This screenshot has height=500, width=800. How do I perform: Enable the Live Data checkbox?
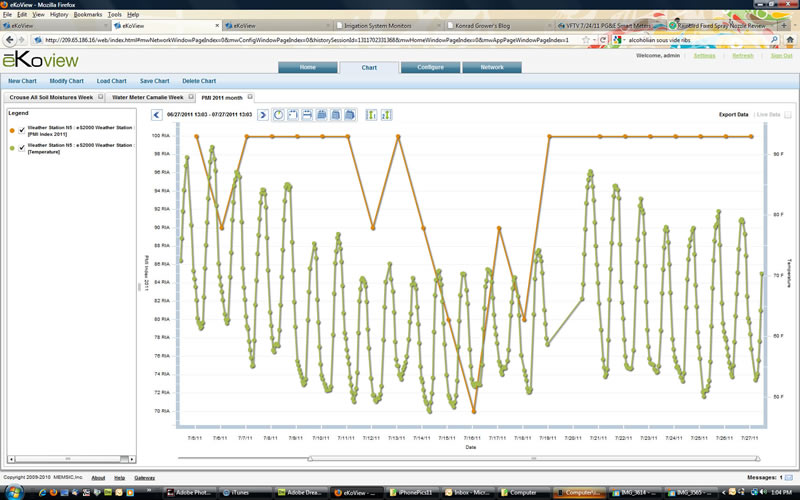tap(788, 115)
